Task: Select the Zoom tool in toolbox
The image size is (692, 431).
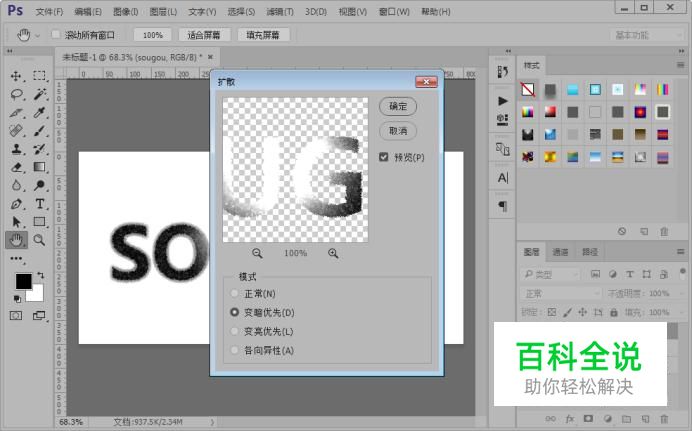Action: click(40, 240)
